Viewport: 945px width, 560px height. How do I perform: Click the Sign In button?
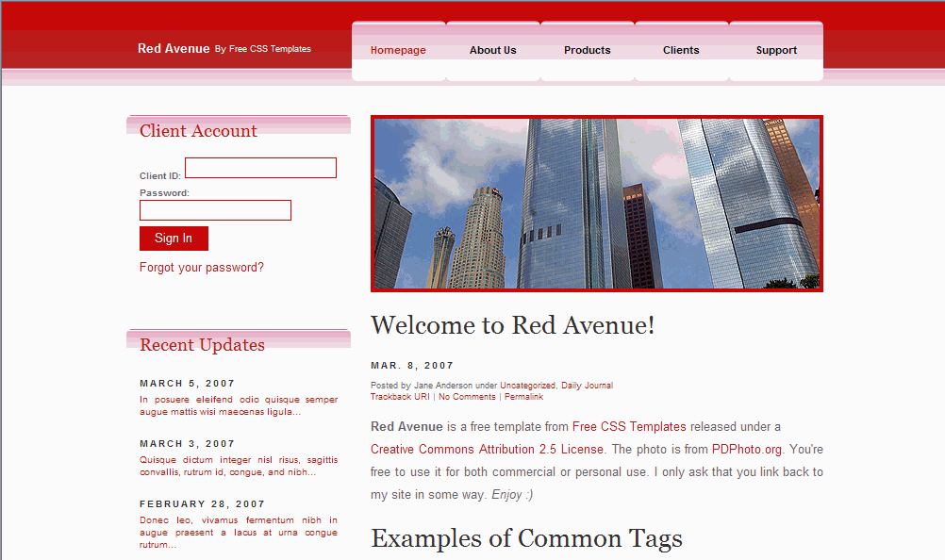(x=174, y=239)
